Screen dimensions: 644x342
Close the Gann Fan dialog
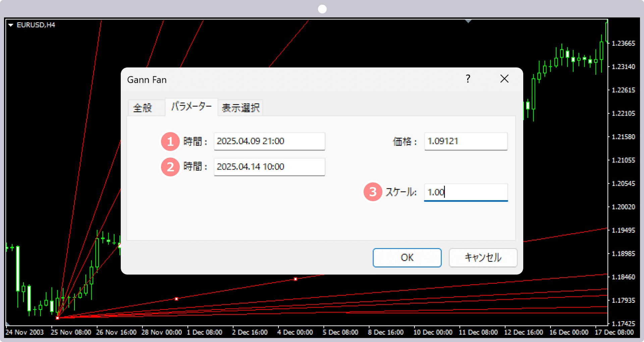pos(504,79)
